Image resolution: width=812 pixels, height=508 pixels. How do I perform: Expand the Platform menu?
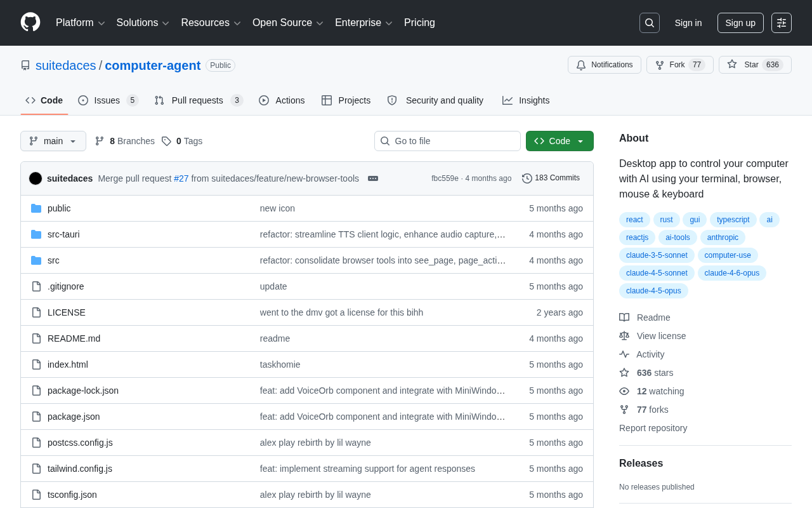pyautogui.click(x=81, y=23)
